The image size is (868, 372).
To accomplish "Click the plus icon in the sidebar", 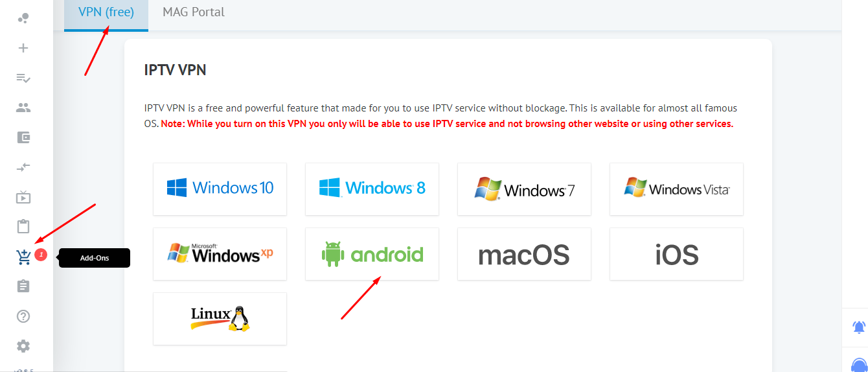I will 23,48.
